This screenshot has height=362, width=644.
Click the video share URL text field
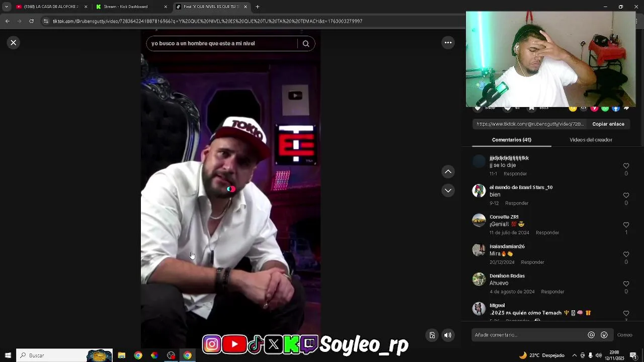click(530, 124)
